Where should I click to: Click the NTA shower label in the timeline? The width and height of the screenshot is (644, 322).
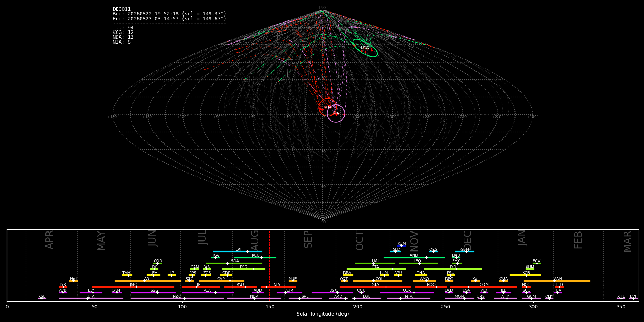409,297
